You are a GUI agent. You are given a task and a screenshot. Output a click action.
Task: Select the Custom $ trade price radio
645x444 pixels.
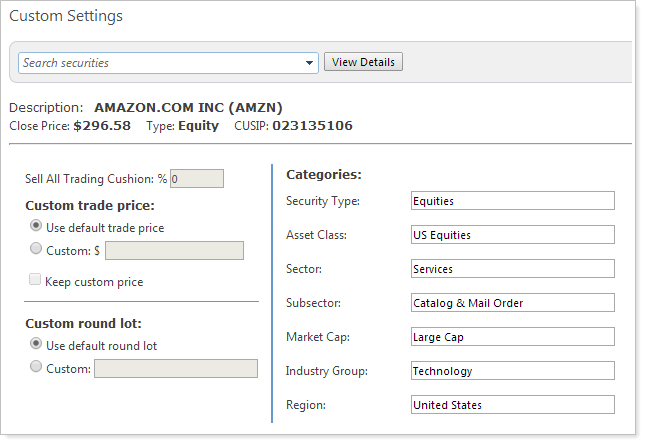point(37,250)
